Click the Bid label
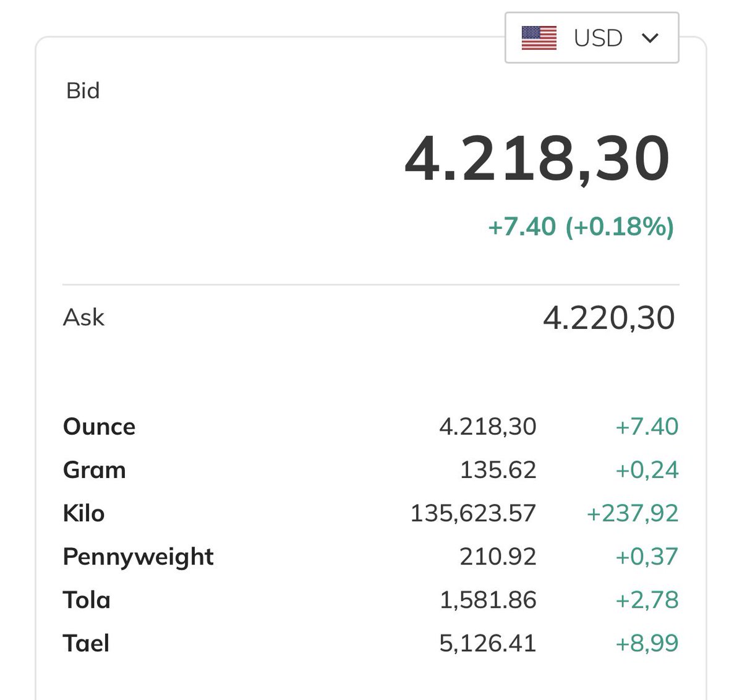This screenshot has width=742, height=700. point(83,91)
